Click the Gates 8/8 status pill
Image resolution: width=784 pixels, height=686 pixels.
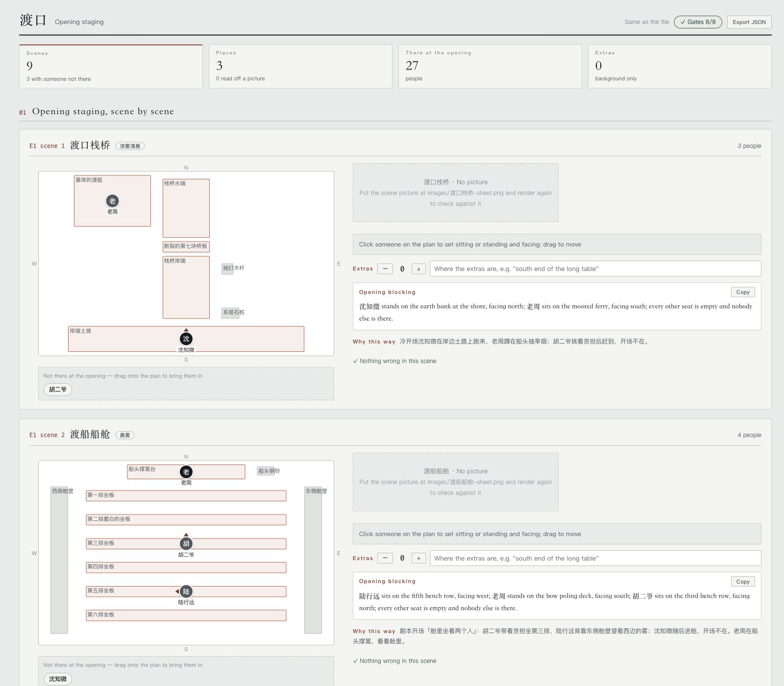(x=698, y=22)
